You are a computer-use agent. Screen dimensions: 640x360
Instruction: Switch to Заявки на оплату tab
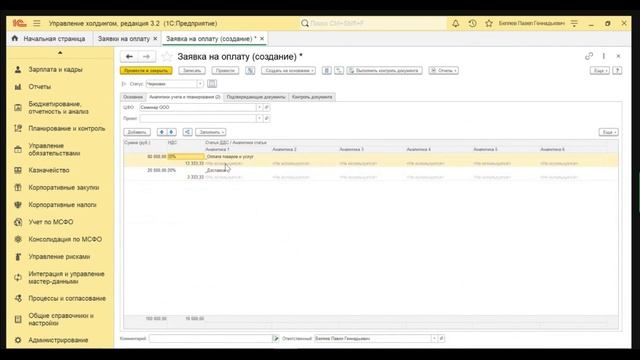[124, 38]
